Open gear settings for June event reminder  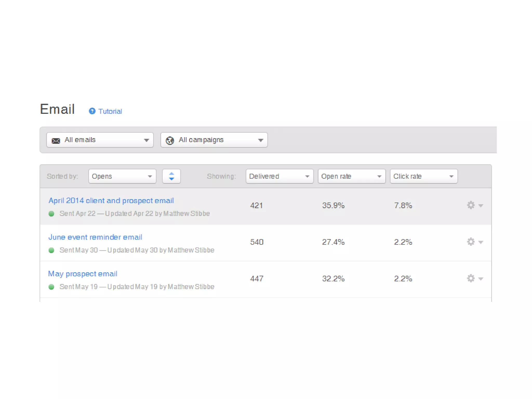click(x=471, y=242)
